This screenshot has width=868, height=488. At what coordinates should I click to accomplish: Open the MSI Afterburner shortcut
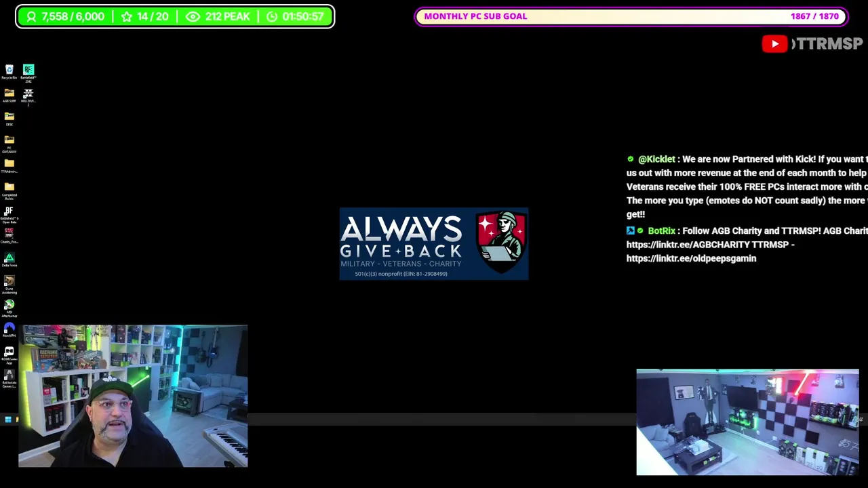coord(9,308)
